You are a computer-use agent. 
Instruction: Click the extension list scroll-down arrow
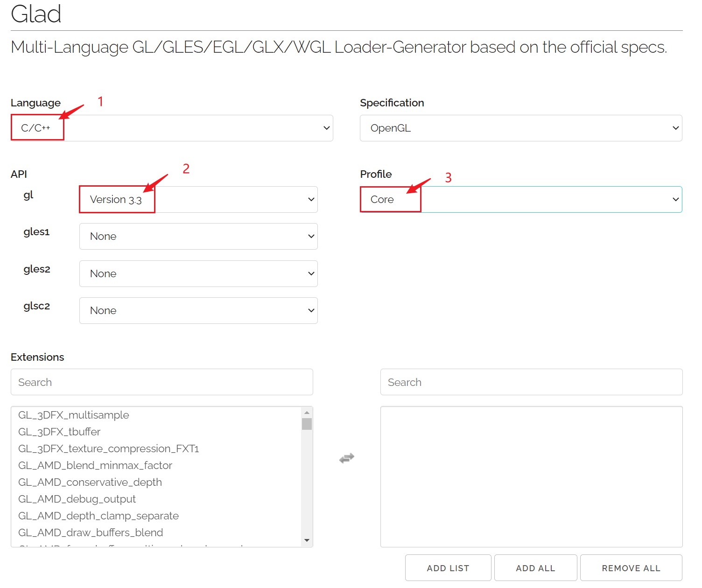(x=307, y=540)
